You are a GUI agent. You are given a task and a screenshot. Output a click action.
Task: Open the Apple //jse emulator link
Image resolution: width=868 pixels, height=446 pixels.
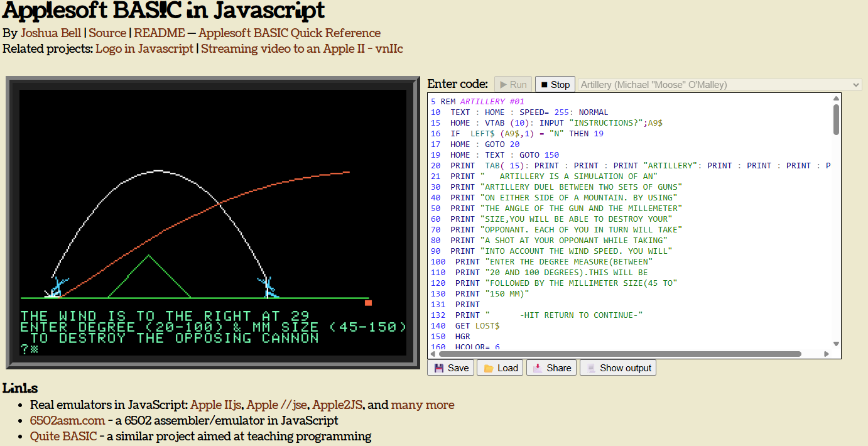point(278,405)
